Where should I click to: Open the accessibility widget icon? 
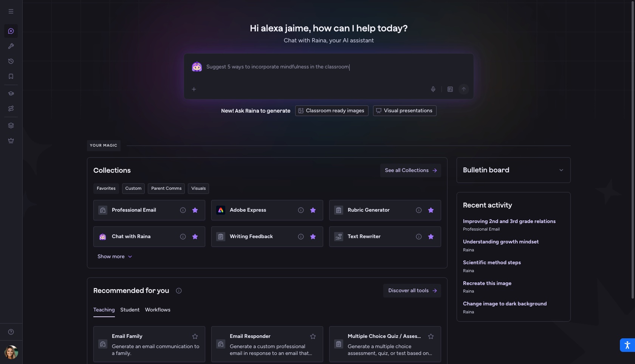[x=627, y=345]
